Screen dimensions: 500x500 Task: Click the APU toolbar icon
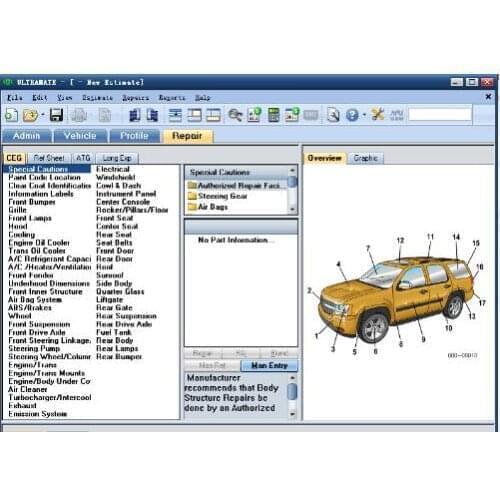(397, 115)
